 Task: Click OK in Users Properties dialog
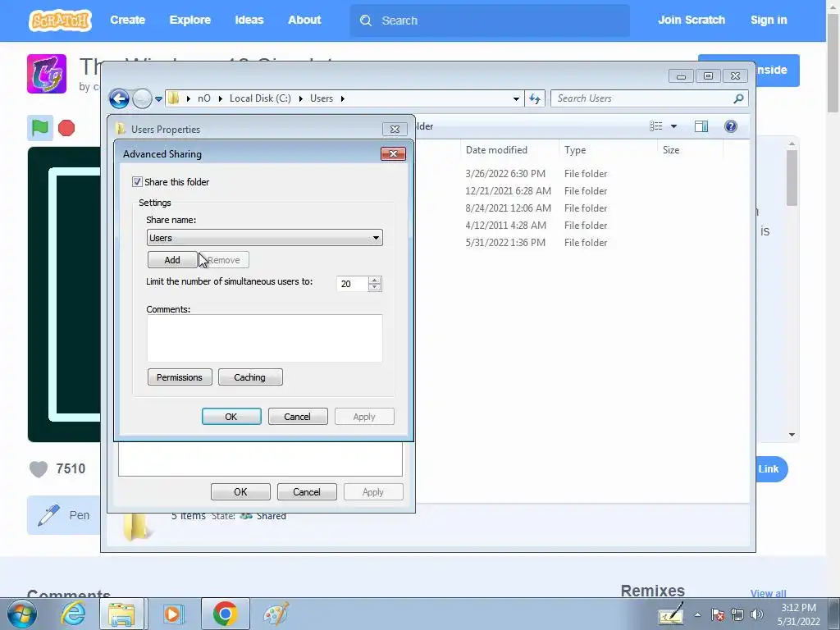[x=240, y=492]
